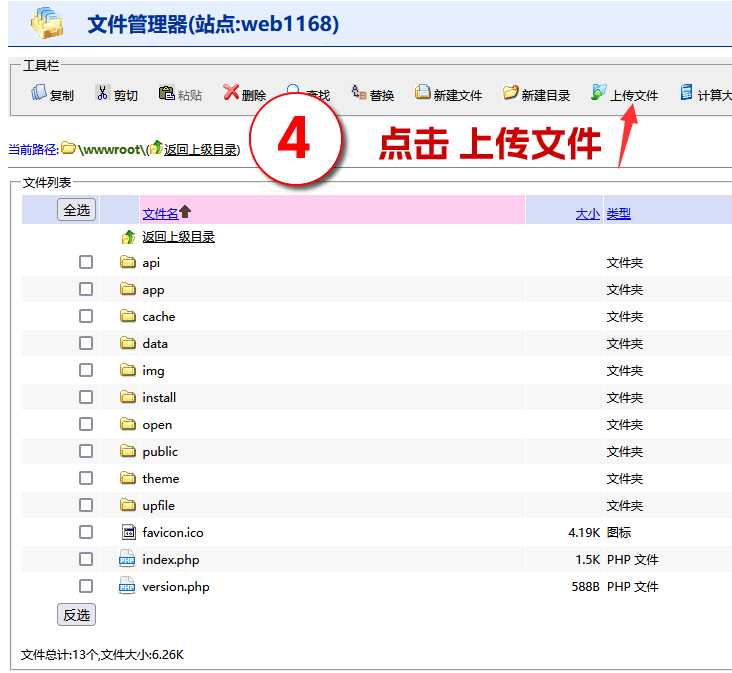Click the New Directory (新建目录) folder icon
Screen dimensions: 732x673
click(510, 92)
